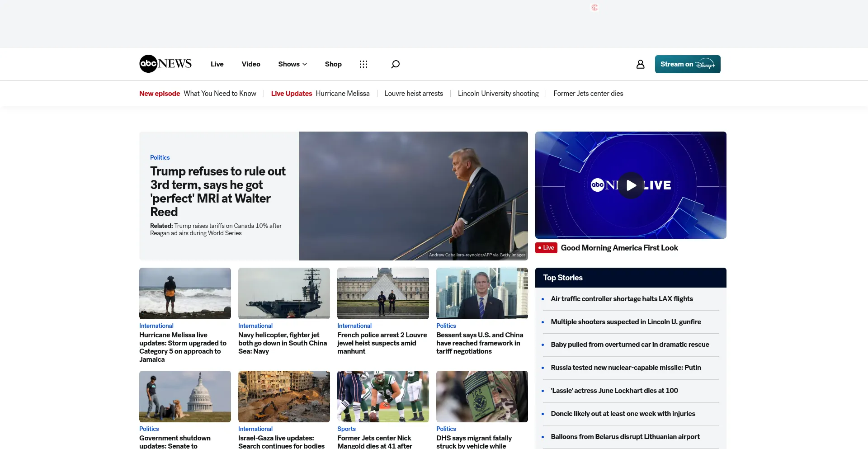Viewport: 868px width, 449px height.
Task: Click the ABC News logo
Action: pyautogui.click(x=165, y=64)
